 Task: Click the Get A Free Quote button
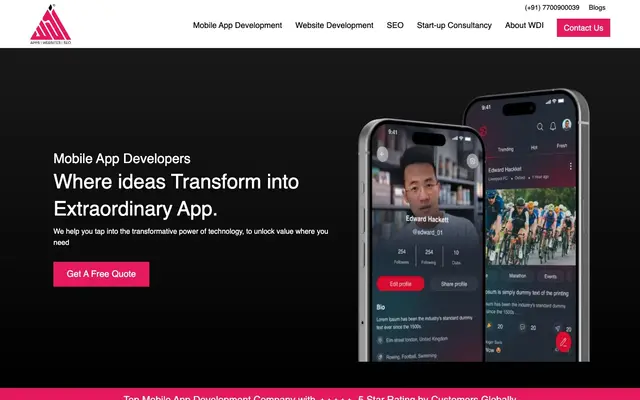pos(101,274)
